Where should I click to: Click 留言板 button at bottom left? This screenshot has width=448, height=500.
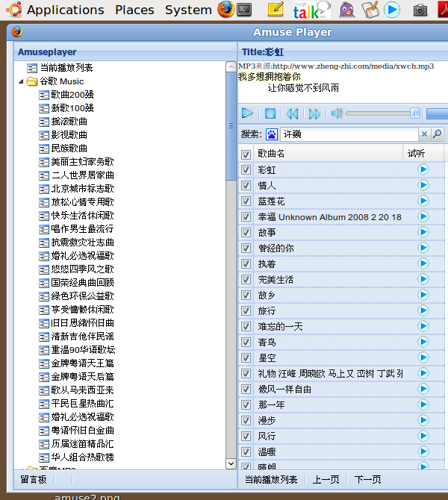click(34, 479)
